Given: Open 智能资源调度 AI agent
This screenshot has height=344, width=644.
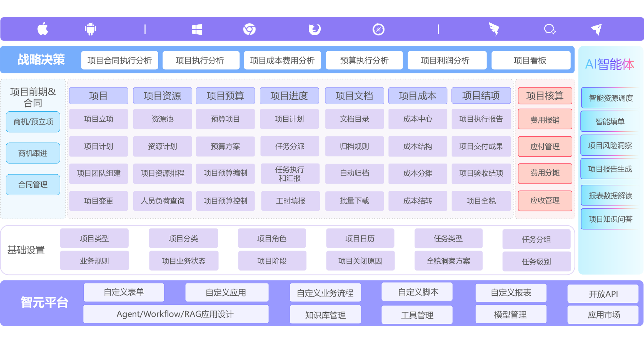Looking at the screenshot, I should (x=610, y=98).
